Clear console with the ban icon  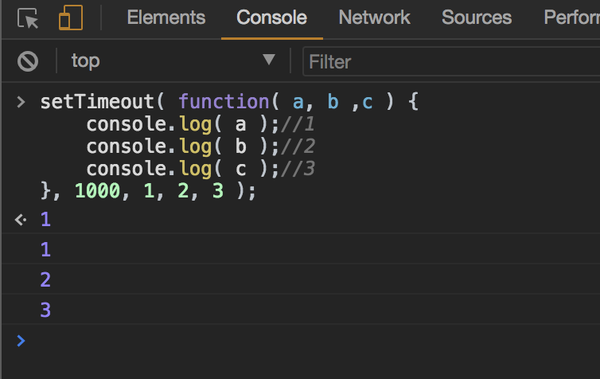[x=28, y=61]
